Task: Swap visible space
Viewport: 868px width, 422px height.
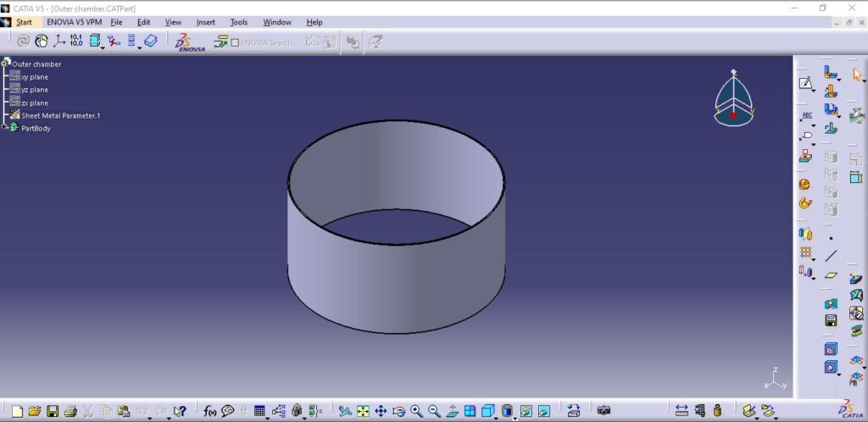Action: pos(544,411)
